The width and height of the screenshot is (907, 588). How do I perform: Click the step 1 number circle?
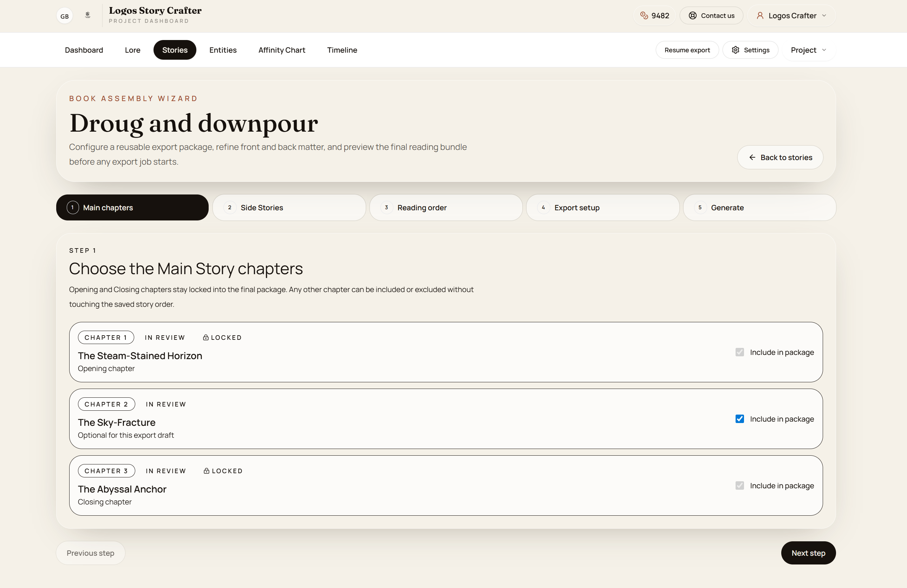coord(73,207)
